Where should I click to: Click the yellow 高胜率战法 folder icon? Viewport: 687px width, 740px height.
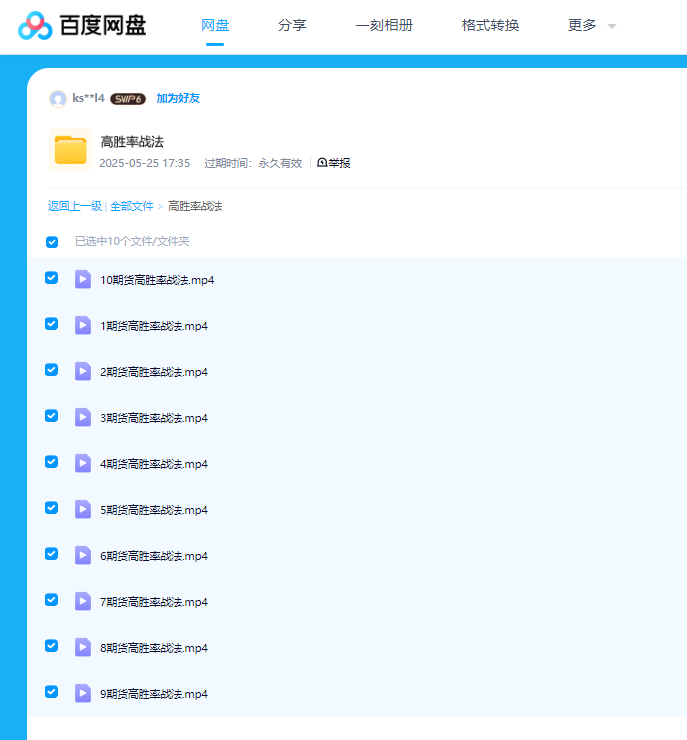click(x=70, y=150)
